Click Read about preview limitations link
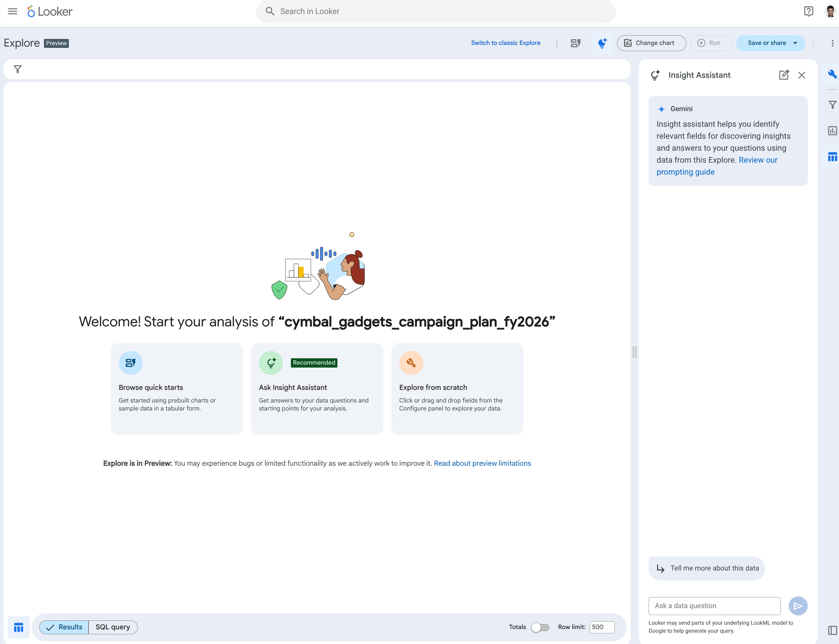Image resolution: width=839 pixels, height=644 pixels. [482, 463]
